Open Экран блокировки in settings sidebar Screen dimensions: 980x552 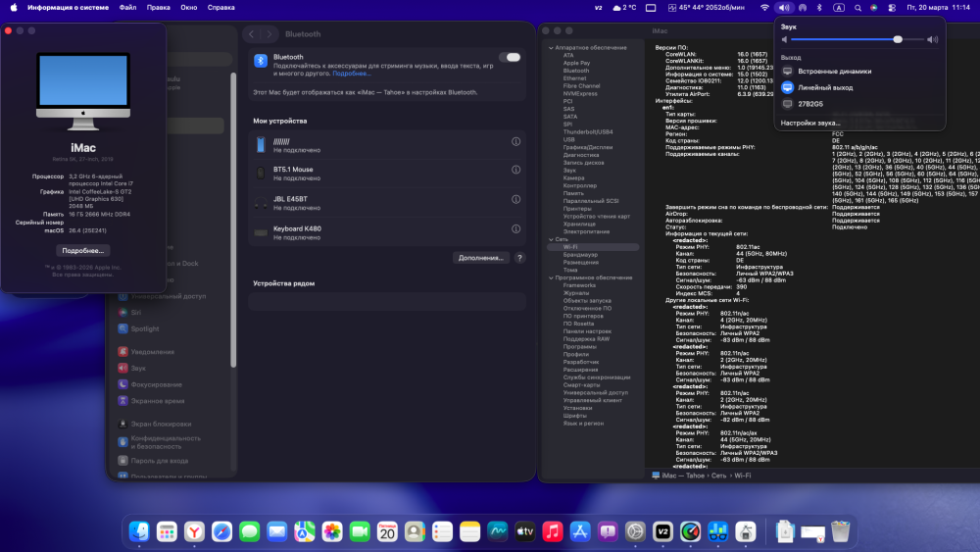pyautogui.click(x=161, y=424)
